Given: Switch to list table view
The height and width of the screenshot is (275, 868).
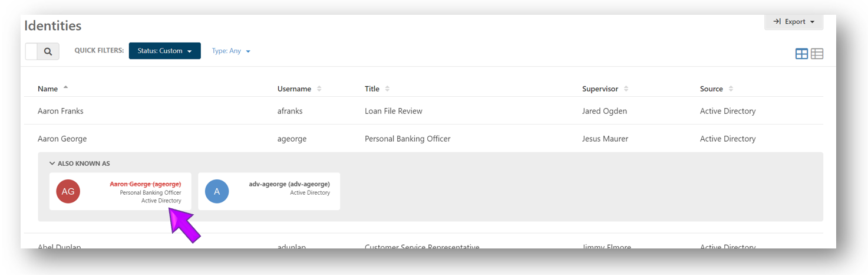Looking at the screenshot, I should pyautogui.click(x=817, y=54).
